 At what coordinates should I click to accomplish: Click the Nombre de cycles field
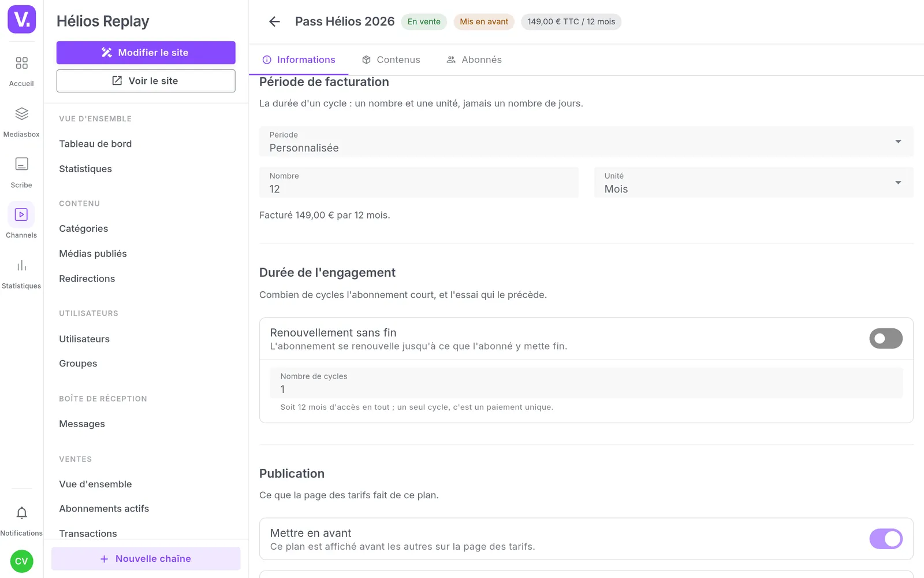click(x=586, y=383)
